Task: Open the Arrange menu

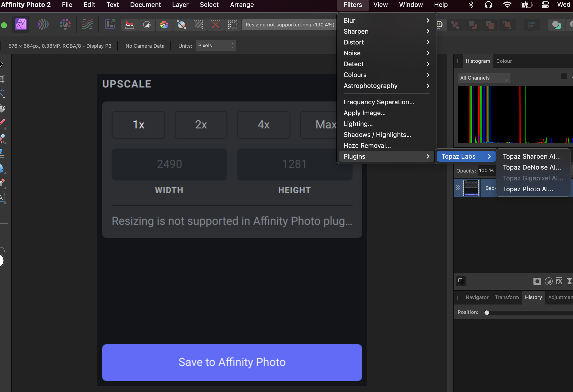Action: coord(242,5)
